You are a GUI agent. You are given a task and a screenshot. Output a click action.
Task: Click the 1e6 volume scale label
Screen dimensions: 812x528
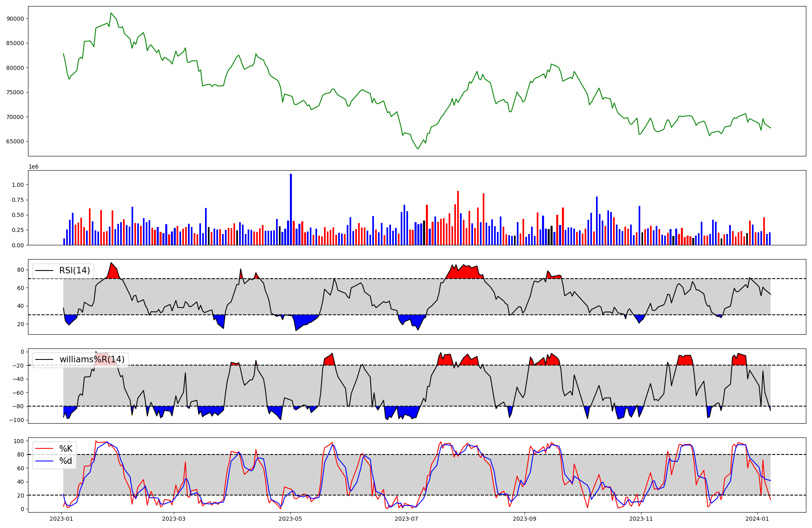coord(33,167)
